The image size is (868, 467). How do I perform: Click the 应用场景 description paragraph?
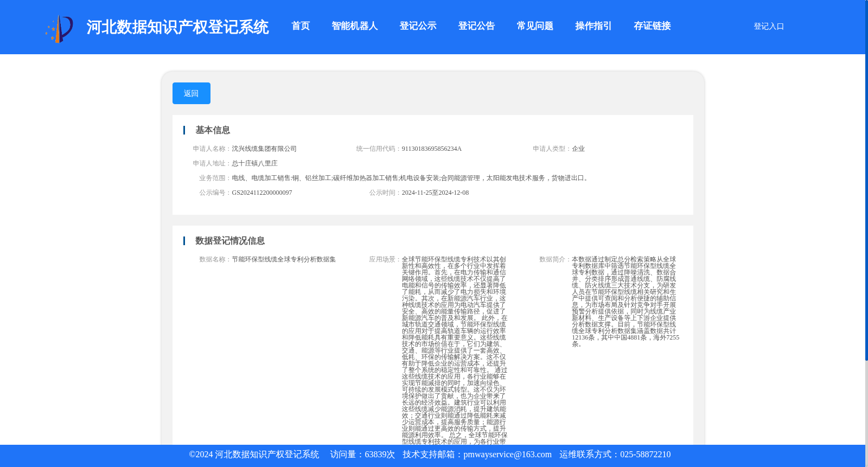pos(455,350)
